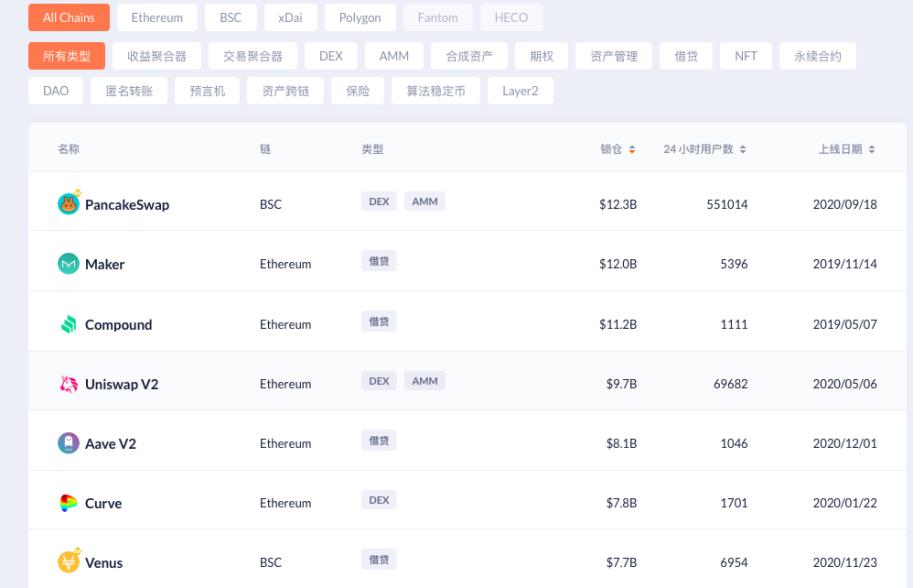Switch to the NFT category tab
The image size is (913, 588).
coord(746,56)
